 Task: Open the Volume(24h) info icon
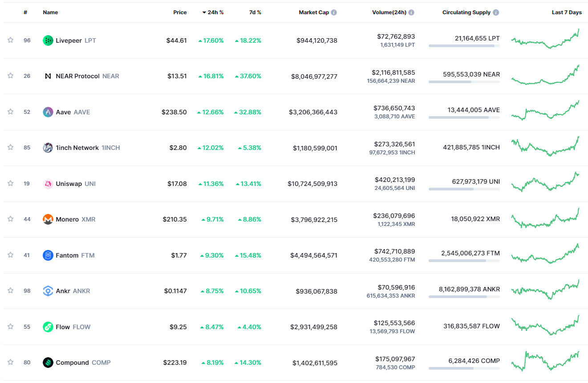pos(411,12)
